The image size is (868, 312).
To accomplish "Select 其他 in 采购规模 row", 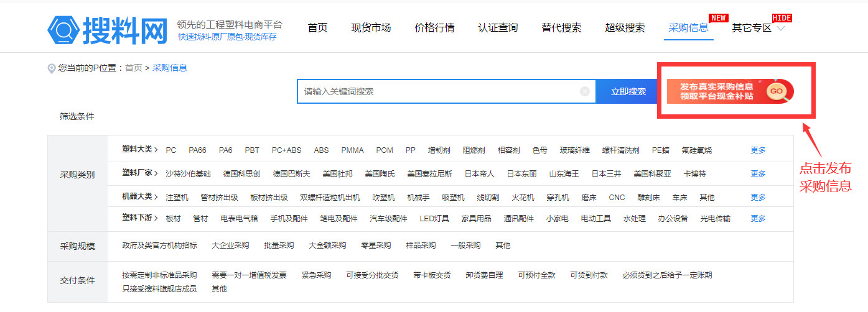I will coord(503,245).
